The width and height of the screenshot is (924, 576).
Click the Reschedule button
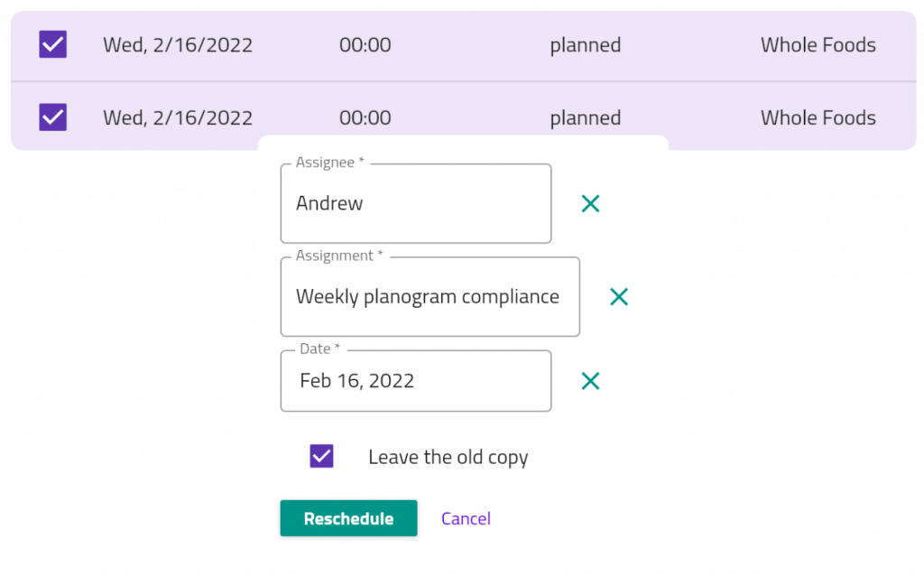348,518
